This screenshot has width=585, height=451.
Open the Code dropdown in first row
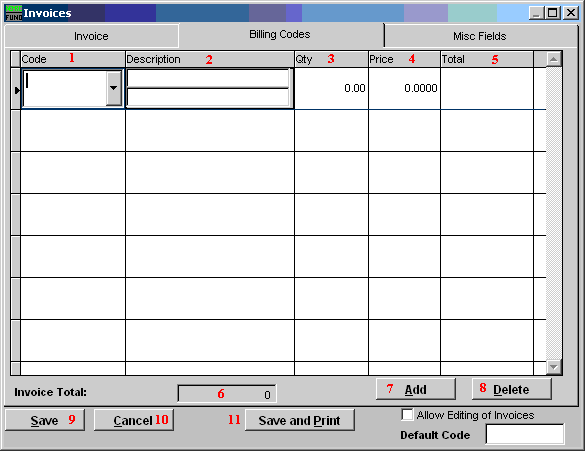coord(113,88)
